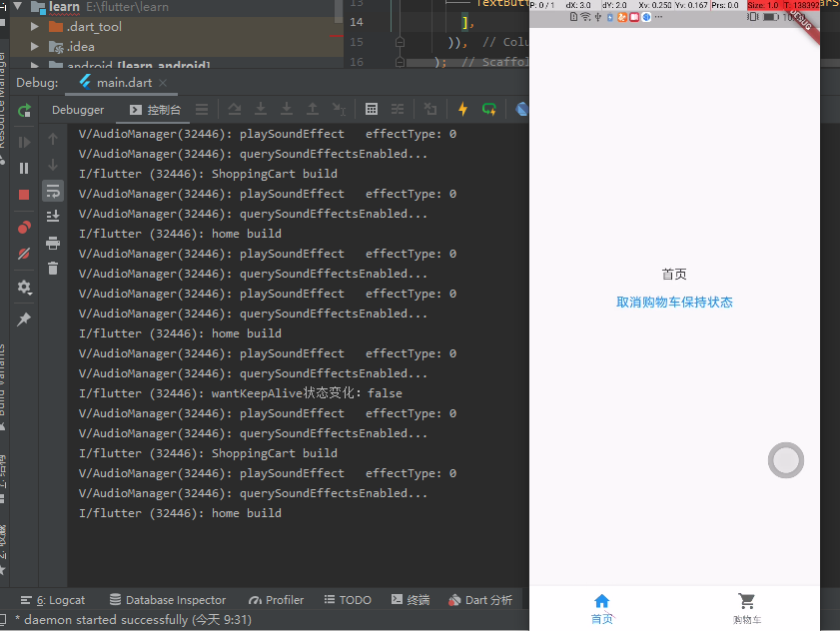
Task: Collapse the learn project root node
Action: (x=18, y=6)
